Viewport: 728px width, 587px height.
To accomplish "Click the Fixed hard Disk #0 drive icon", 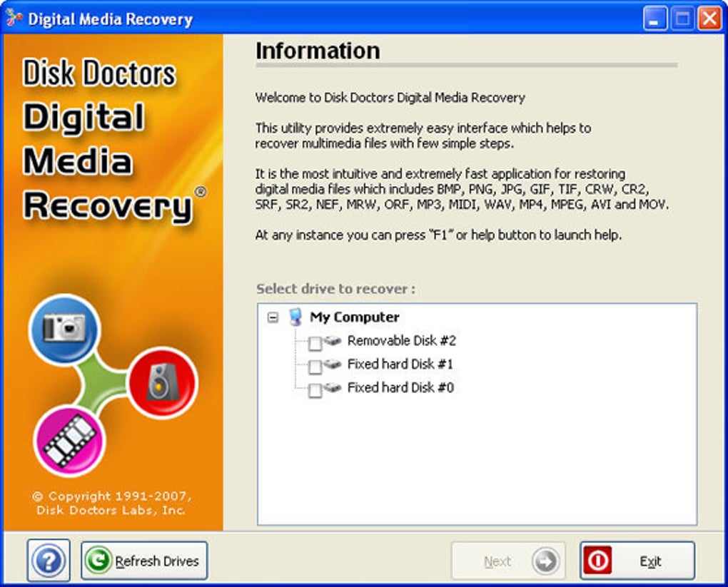I will (333, 387).
